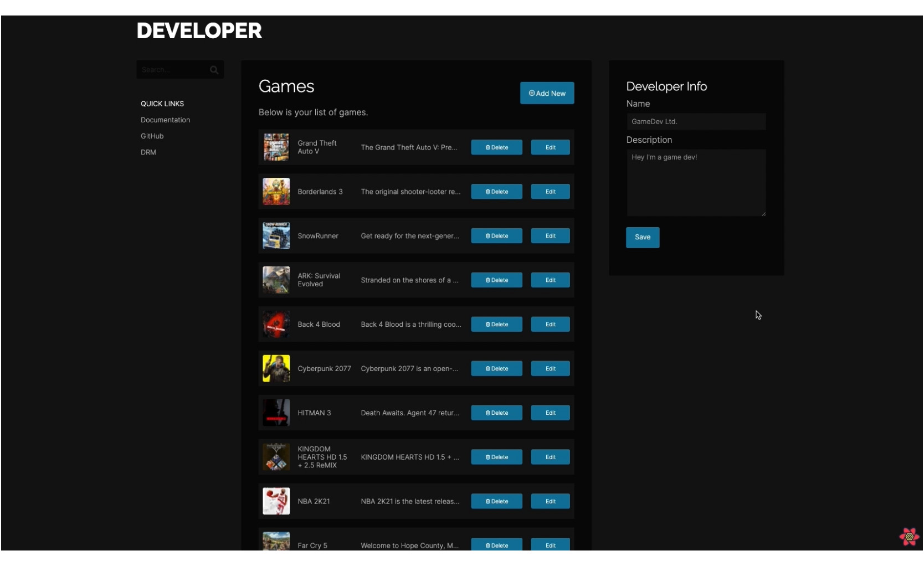Delete Back 4 Blood
924x566 pixels.
tap(496, 325)
